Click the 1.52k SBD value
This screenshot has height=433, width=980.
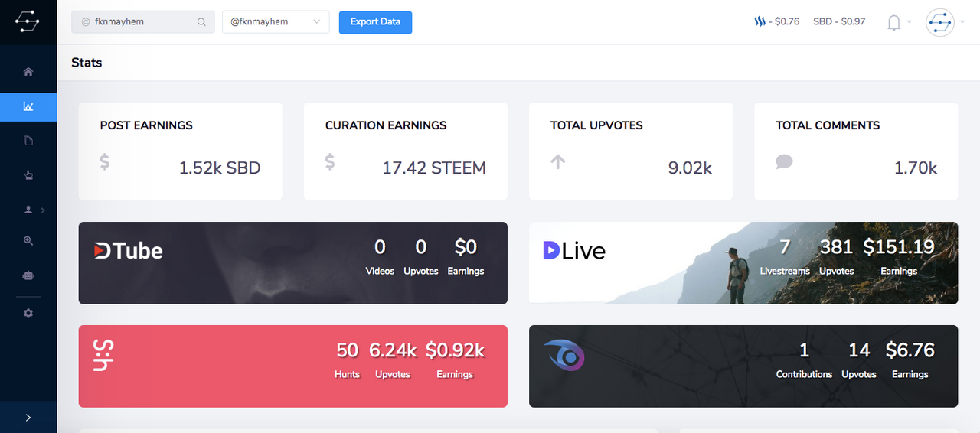coord(220,168)
